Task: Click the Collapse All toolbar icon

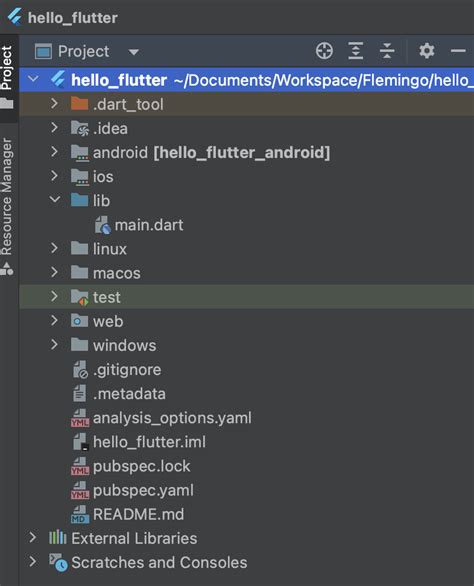Action: pyautogui.click(x=387, y=51)
